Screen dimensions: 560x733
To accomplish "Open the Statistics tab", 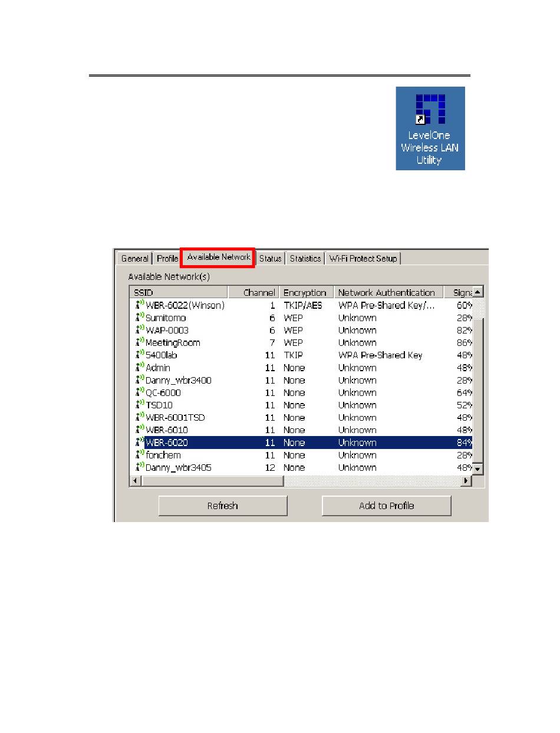I will coord(305,258).
